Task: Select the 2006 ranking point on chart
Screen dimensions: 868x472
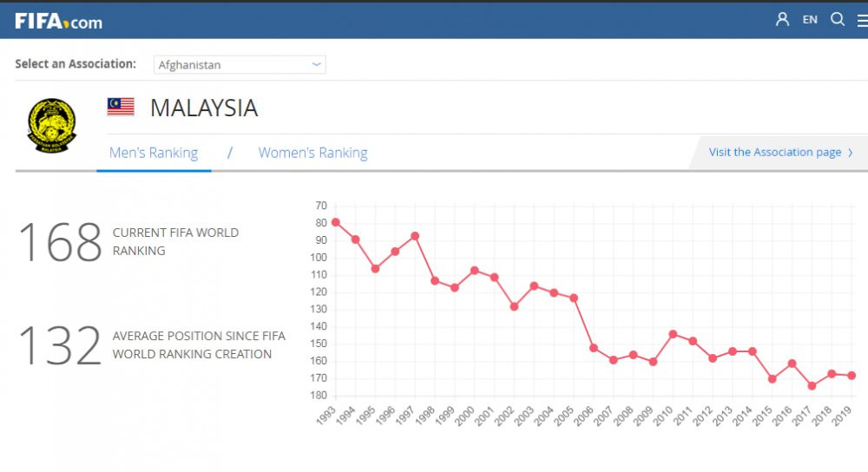Action: pos(594,348)
